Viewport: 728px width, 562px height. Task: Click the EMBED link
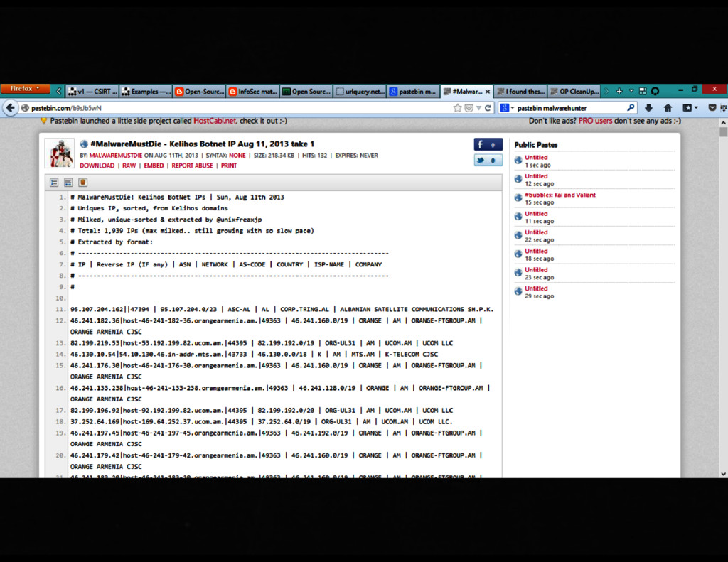154,166
